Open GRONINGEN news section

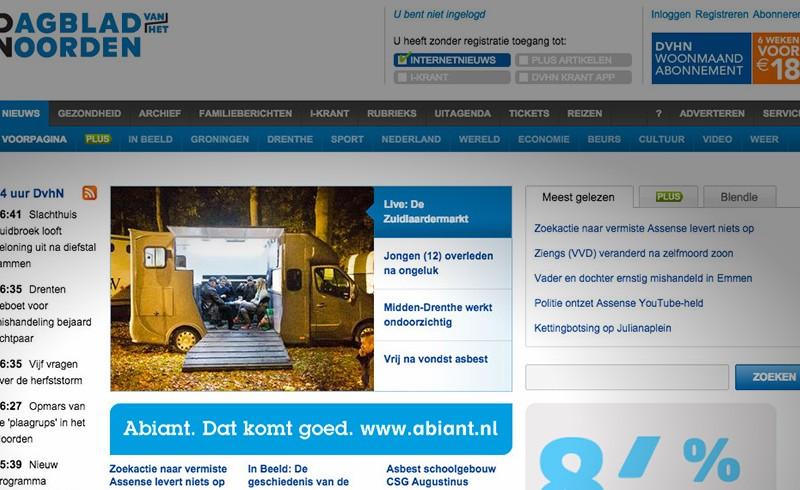click(x=220, y=139)
